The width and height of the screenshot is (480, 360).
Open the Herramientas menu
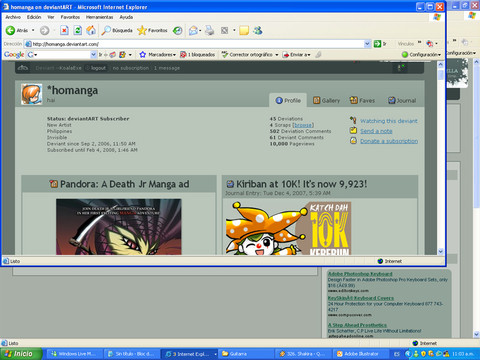click(x=99, y=17)
